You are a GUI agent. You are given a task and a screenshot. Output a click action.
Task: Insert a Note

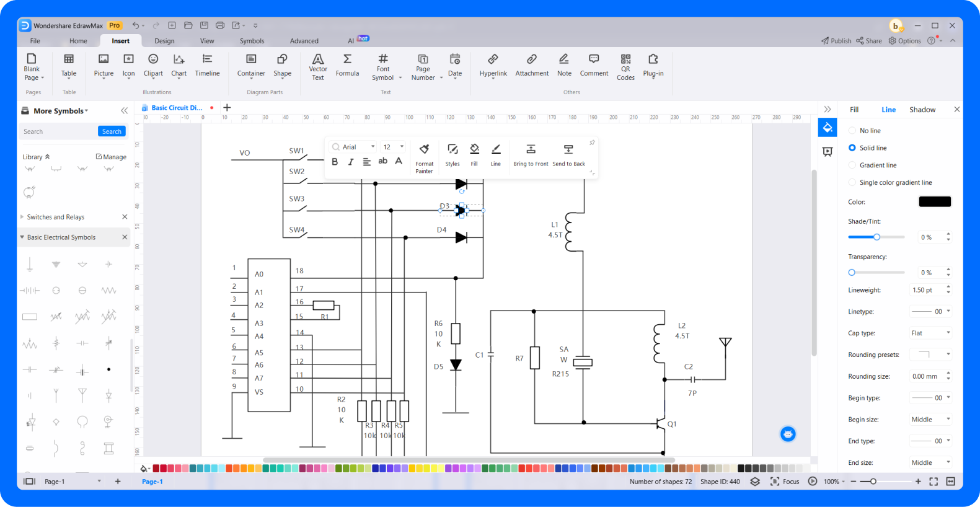point(564,65)
